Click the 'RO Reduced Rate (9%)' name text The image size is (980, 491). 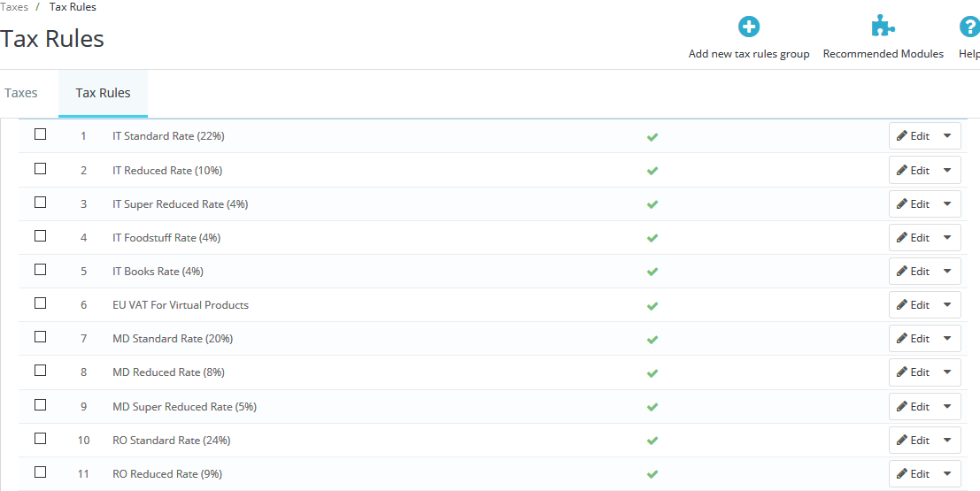(167, 474)
